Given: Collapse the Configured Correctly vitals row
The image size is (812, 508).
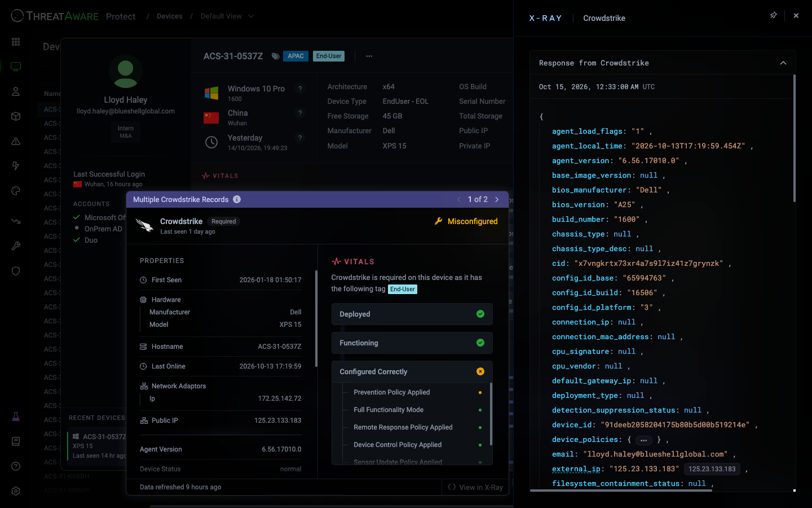Looking at the screenshot, I should click(412, 372).
